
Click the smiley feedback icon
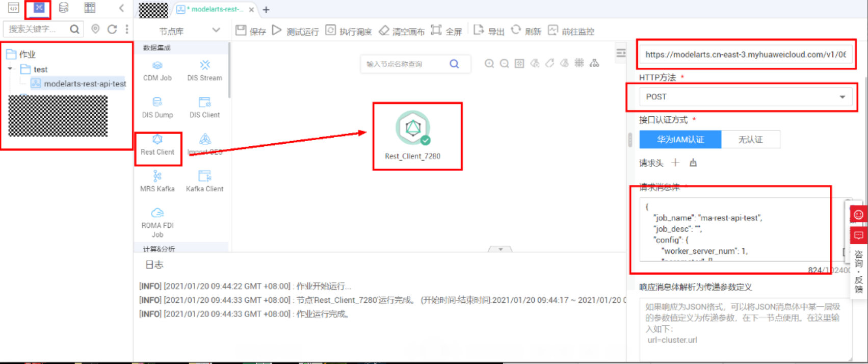point(858,215)
